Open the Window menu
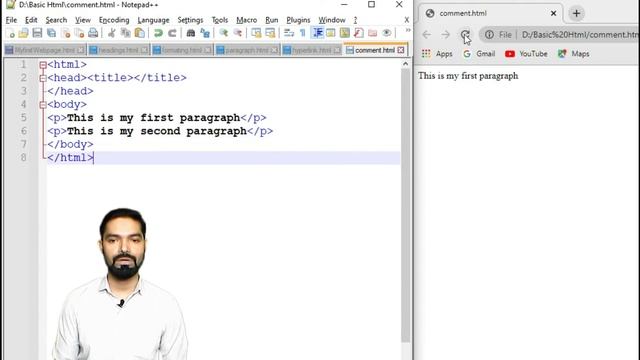Viewport: 640px width, 360px height. (332, 20)
